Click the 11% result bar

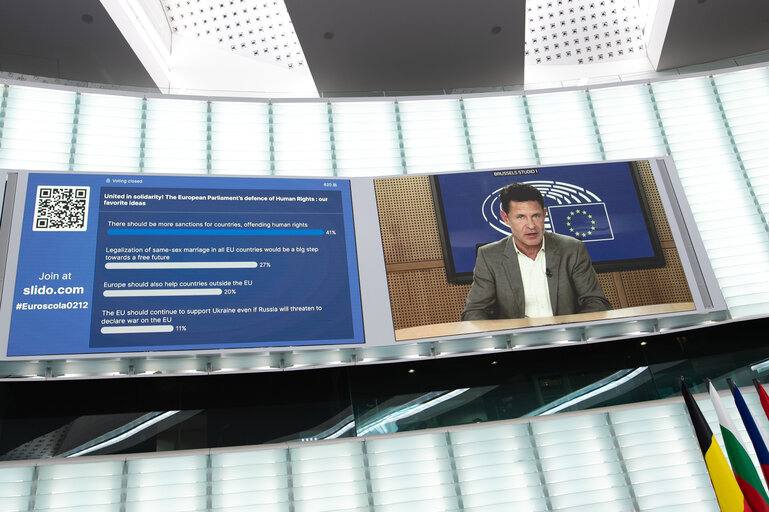(136, 328)
